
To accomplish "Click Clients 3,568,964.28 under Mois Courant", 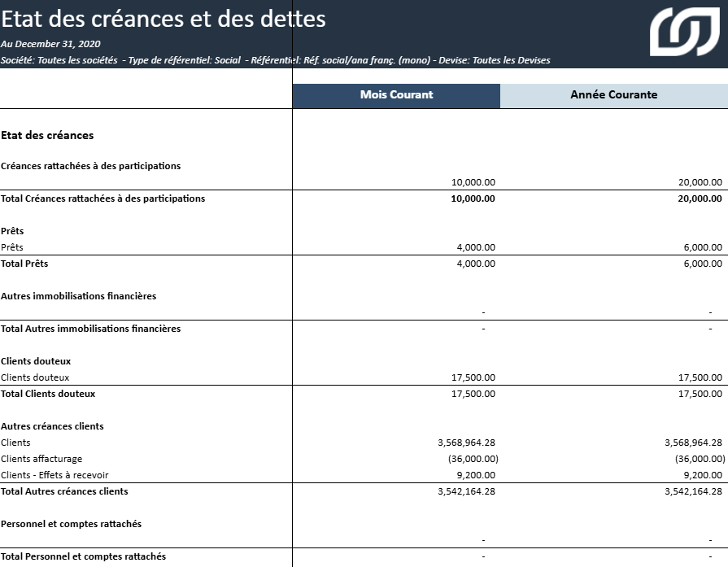I will (467, 443).
